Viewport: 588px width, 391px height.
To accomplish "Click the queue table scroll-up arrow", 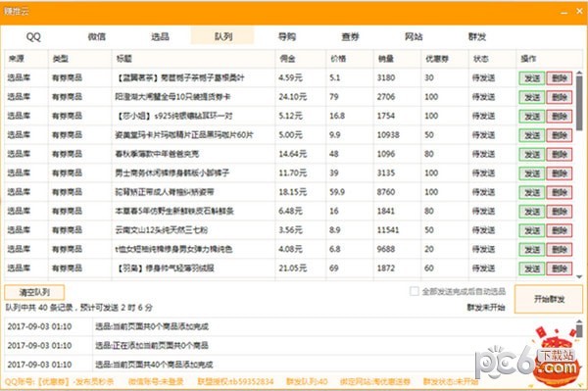I will click(579, 73).
